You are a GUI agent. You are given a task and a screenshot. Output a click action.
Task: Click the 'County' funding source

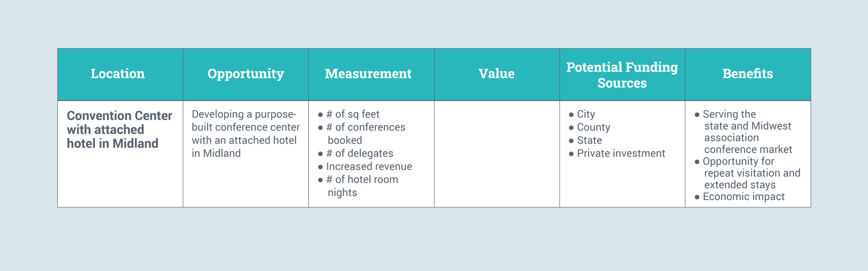(593, 127)
